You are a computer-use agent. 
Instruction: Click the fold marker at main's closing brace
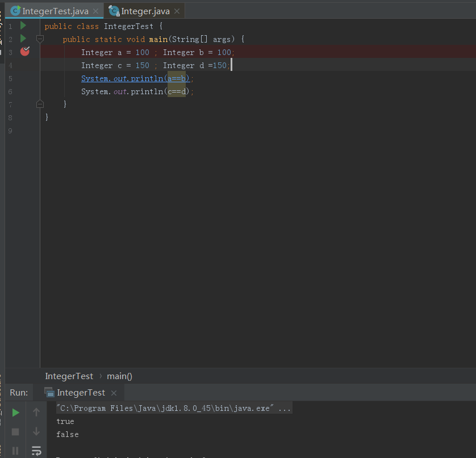40,104
